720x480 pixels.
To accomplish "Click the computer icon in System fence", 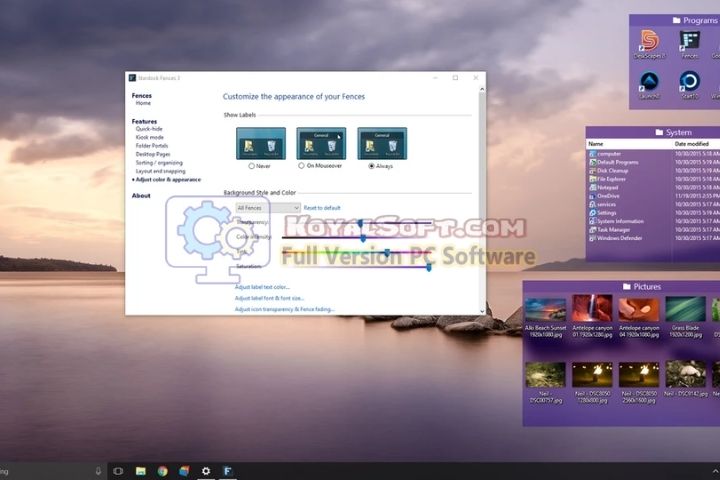I will click(593, 154).
